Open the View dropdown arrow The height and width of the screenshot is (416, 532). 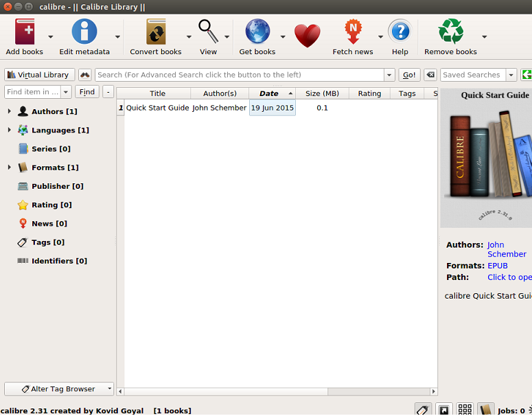[x=227, y=36]
